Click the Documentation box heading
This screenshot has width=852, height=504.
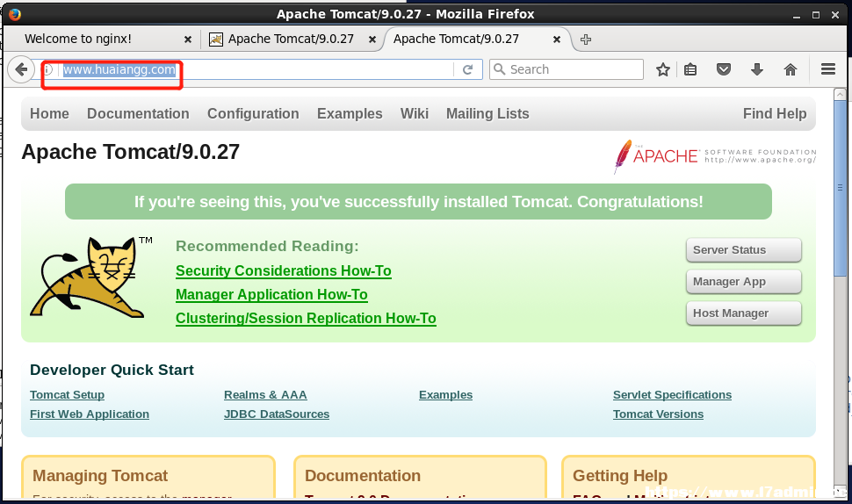(363, 476)
